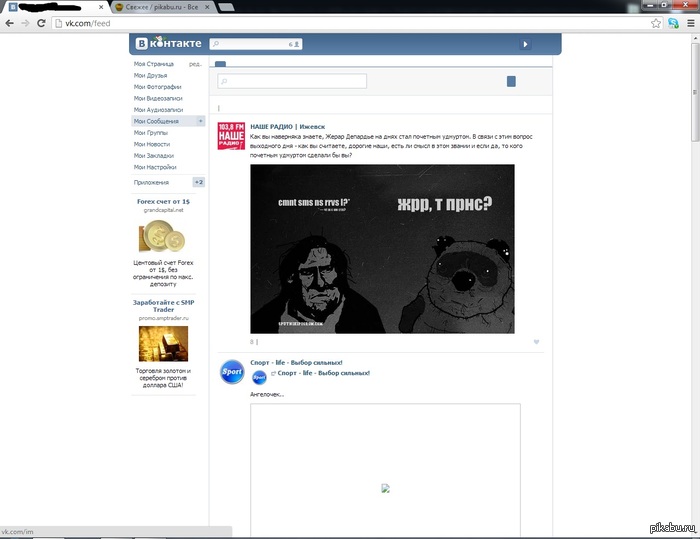Switch to the pikabu.ru browser tab
The image size is (700, 539).
coord(162,7)
